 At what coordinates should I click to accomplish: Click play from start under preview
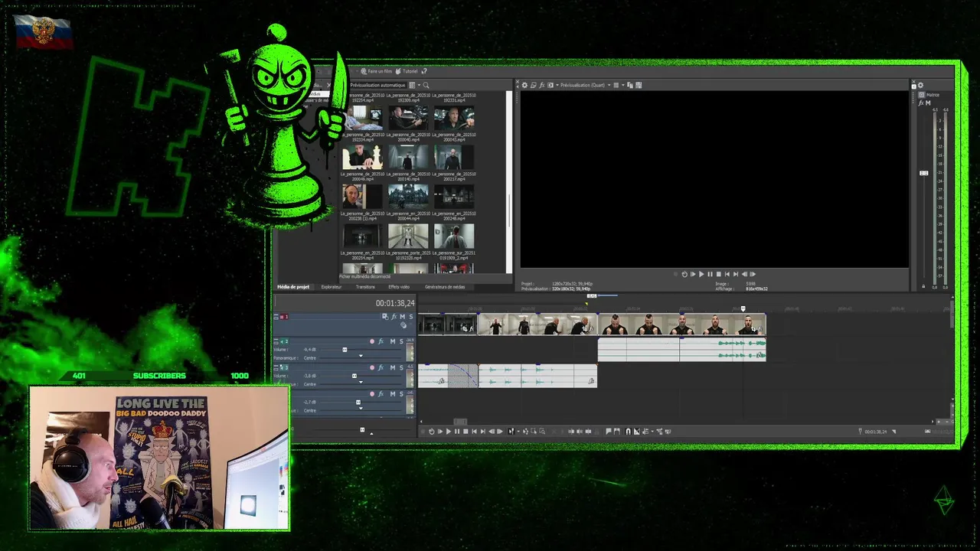(x=693, y=274)
